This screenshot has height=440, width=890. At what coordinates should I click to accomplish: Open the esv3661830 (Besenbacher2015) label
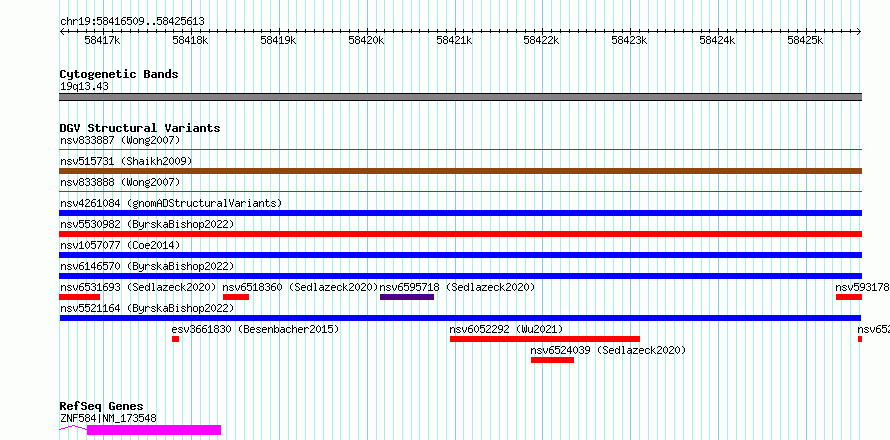[255, 329]
